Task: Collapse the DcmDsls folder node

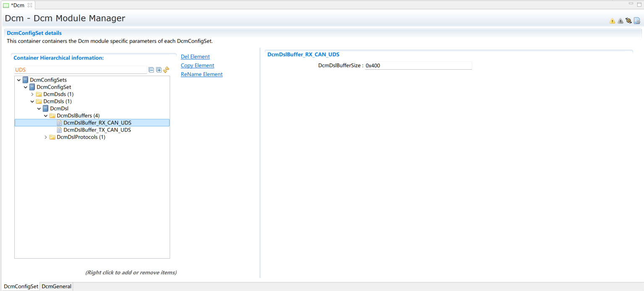Action: coord(32,102)
